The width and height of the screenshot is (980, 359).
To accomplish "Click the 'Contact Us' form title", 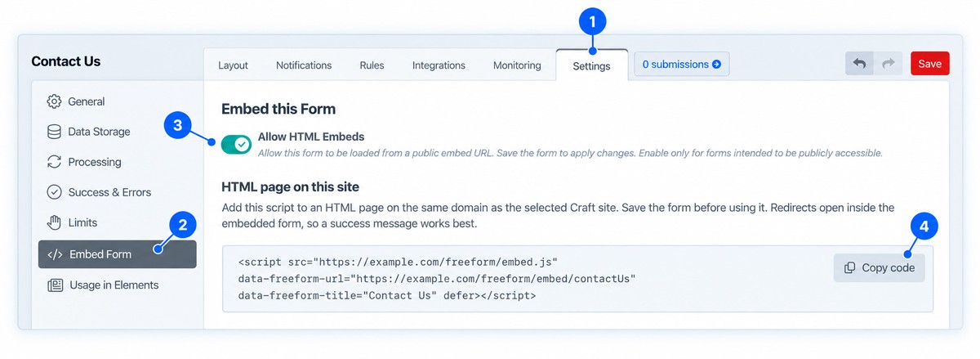I will point(65,61).
